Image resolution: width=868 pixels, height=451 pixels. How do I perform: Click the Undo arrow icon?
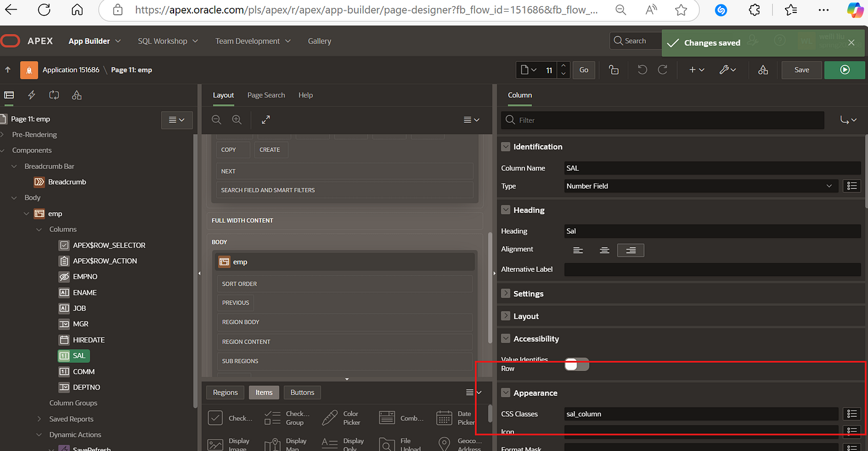pyautogui.click(x=642, y=70)
